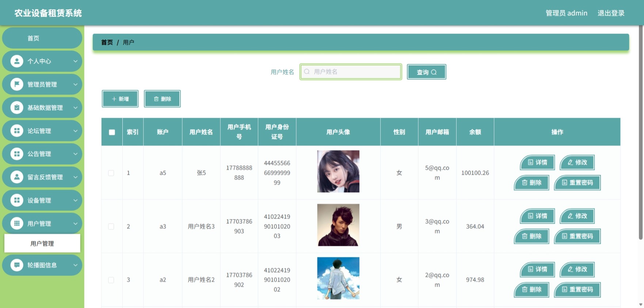644x308 pixels.
Task: Click the 新增 button
Action: [120, 99]
